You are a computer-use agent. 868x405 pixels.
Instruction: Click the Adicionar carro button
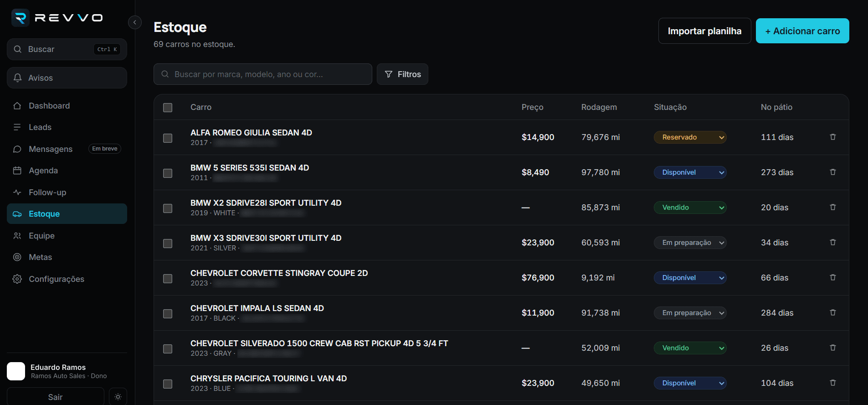[x=802, y=31]
